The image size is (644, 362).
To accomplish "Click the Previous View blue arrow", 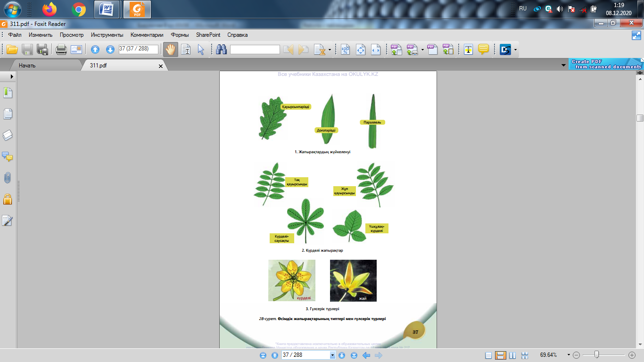I will (x=366, y=355).
